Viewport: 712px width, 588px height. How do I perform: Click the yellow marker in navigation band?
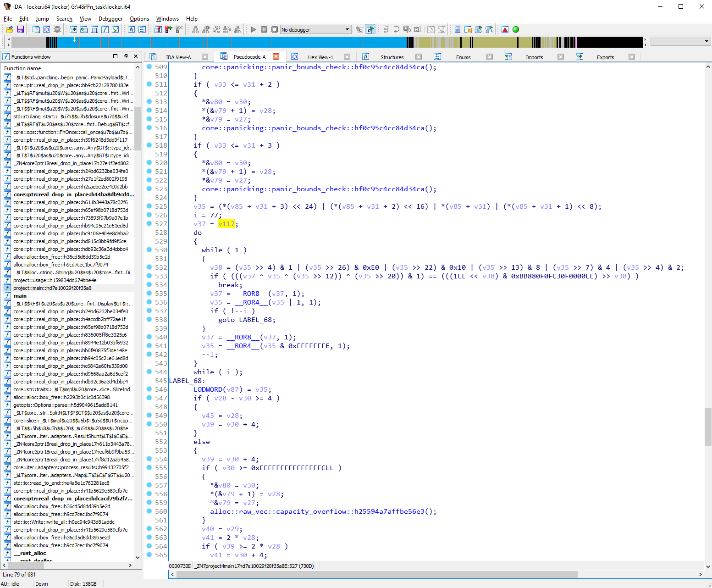click(x=75, y=40)
